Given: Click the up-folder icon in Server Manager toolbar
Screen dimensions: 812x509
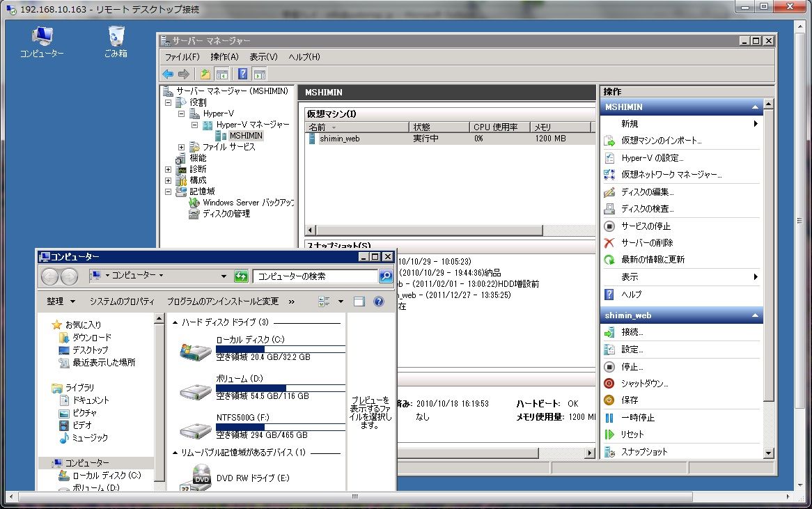Looking at the screenshot, I should tap(205, 74).
